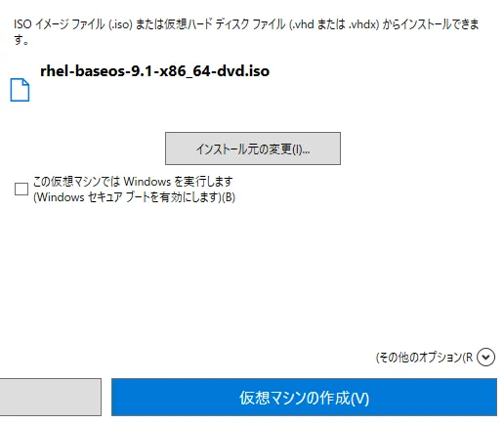Click 仮想マシンの作成(V) blue button
This screenshot has width=504, height=424.
[304, 397]
